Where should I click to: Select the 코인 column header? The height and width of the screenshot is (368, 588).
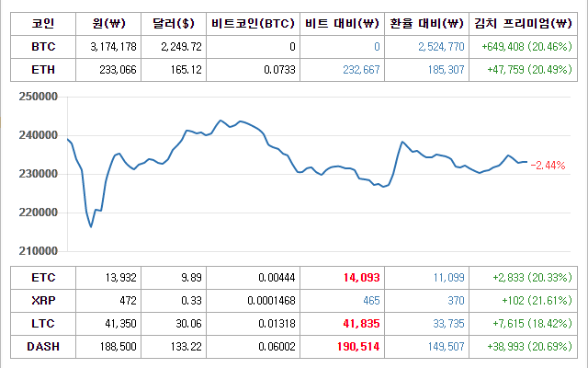tap(43, 24)
